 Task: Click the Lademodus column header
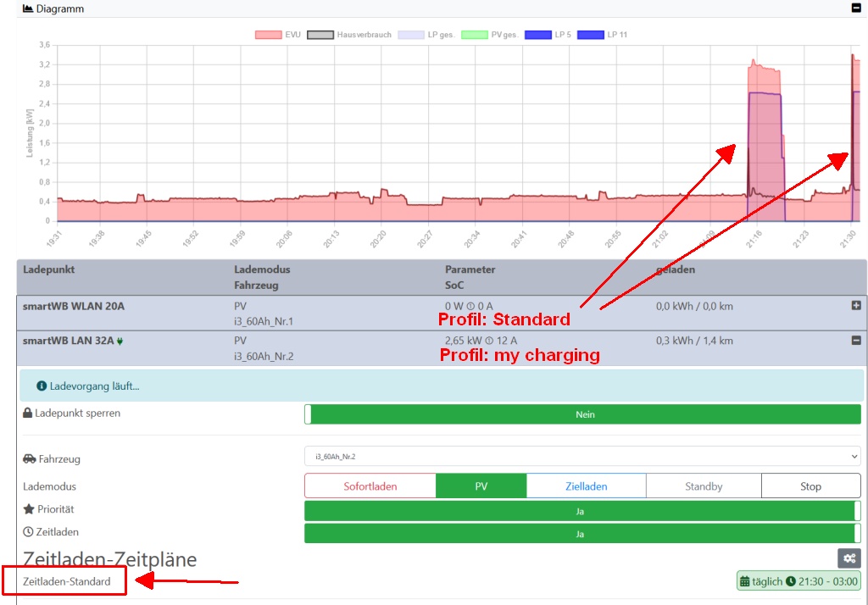262,269
